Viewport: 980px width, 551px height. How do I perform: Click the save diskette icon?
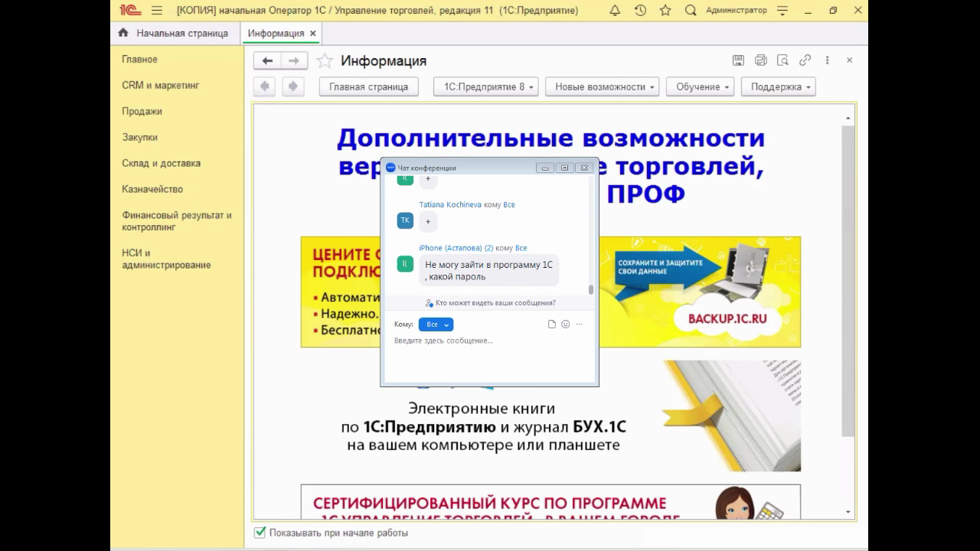coord(738,60)
